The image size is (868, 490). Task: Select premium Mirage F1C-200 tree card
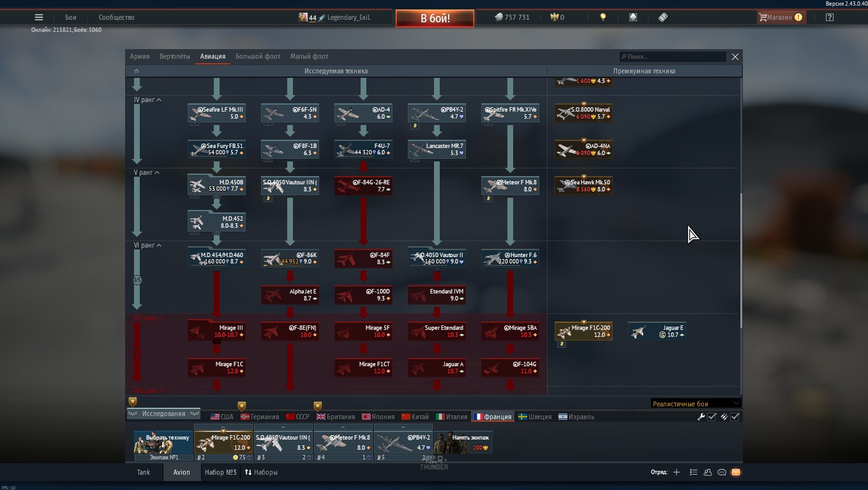pos(583,331)
